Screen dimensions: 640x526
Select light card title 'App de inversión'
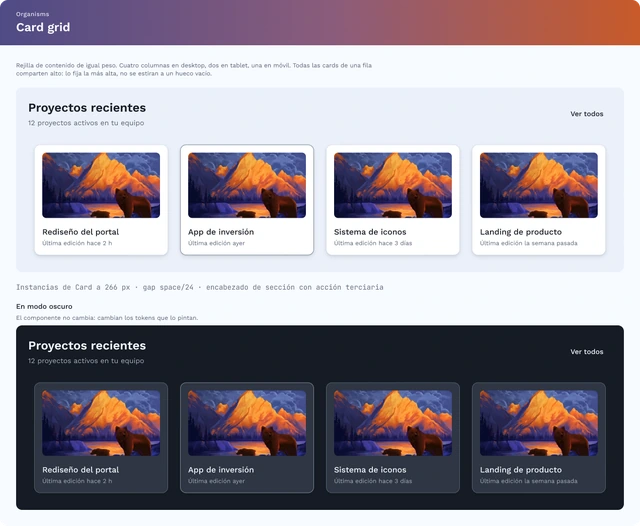[221, 232]
